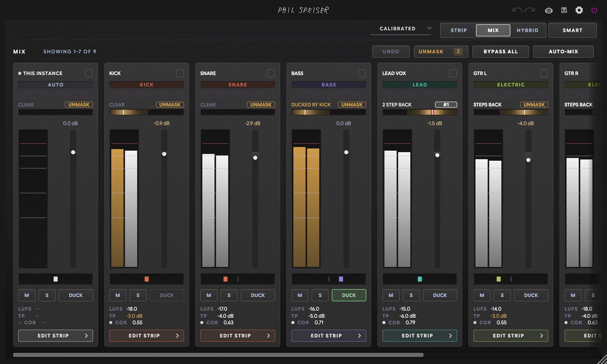Click the #1 badge on Lead Vox
The width and height of the screenshot is (607, 364).
[x=446, y=105]
